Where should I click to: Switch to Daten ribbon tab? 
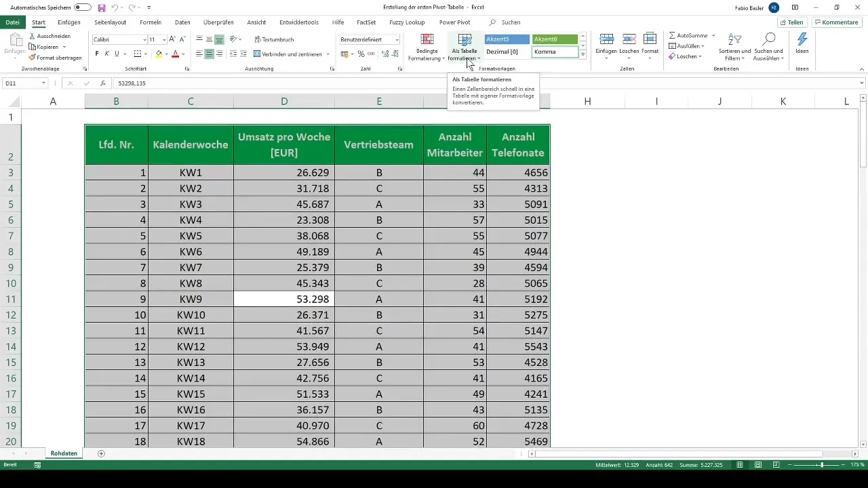click(x=182, y=22)
